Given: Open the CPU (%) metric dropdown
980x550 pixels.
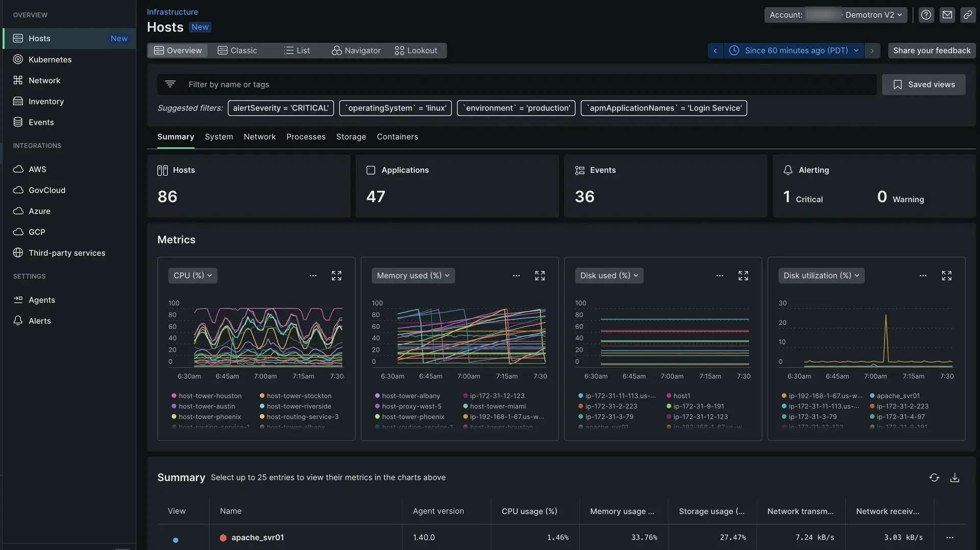Looking at the screenshot, I should (x=192, y=275).
